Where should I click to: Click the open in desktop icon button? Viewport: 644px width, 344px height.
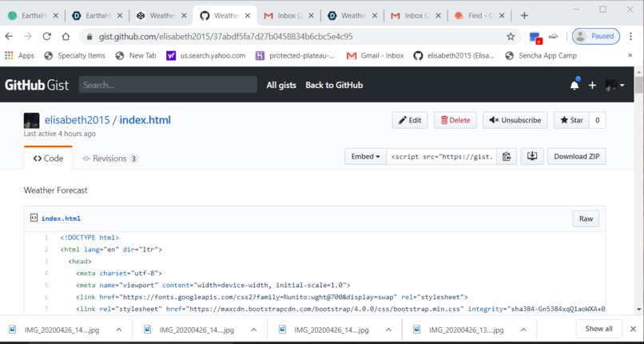pyautogui.click(x=532, y=156)
